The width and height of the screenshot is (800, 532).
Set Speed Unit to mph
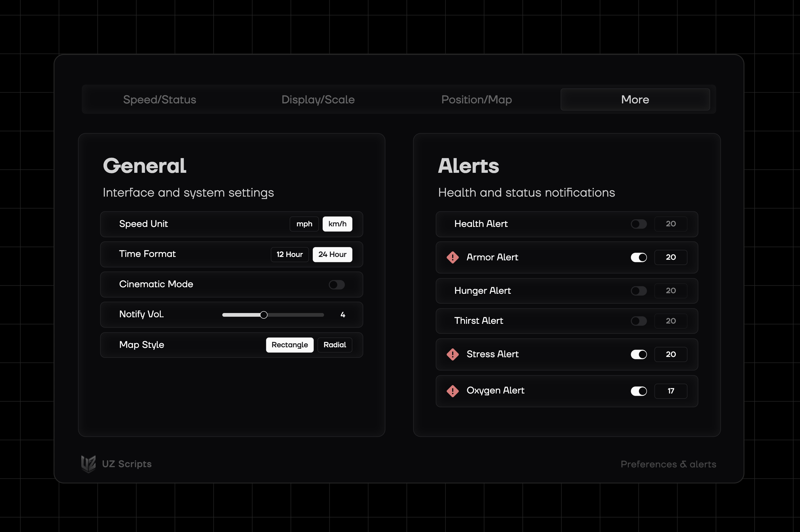click(304, 224)
